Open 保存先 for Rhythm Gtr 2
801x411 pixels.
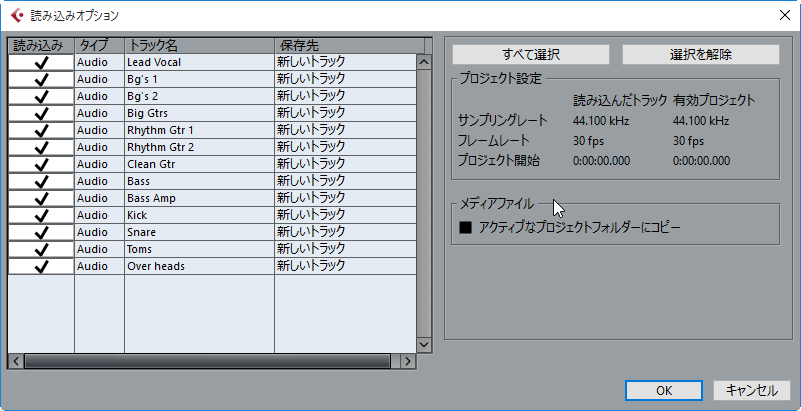345,147
